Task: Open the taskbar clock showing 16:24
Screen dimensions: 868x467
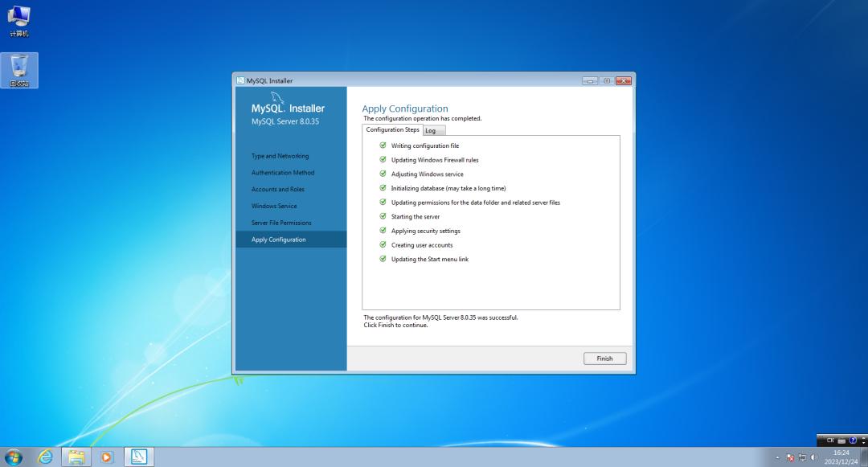Action: point(841,457)
